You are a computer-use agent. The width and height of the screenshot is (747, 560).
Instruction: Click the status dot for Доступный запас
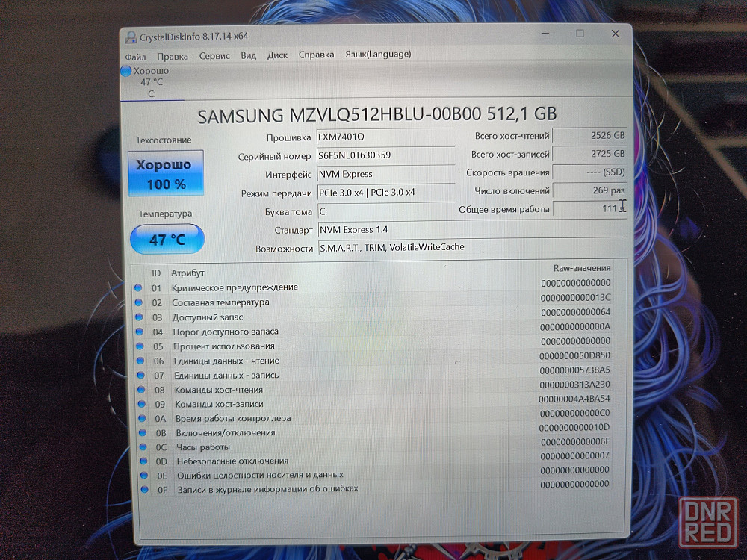click(x=139, y=317)
